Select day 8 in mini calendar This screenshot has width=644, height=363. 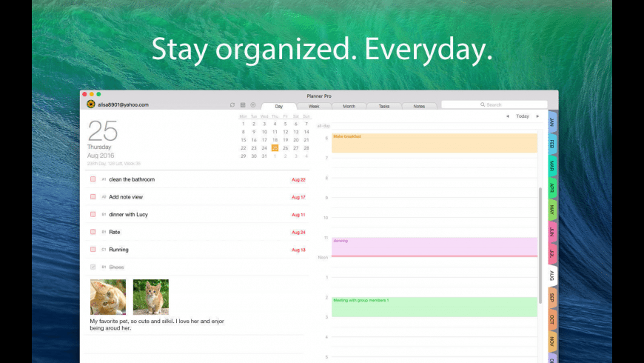tap(243, 132)
